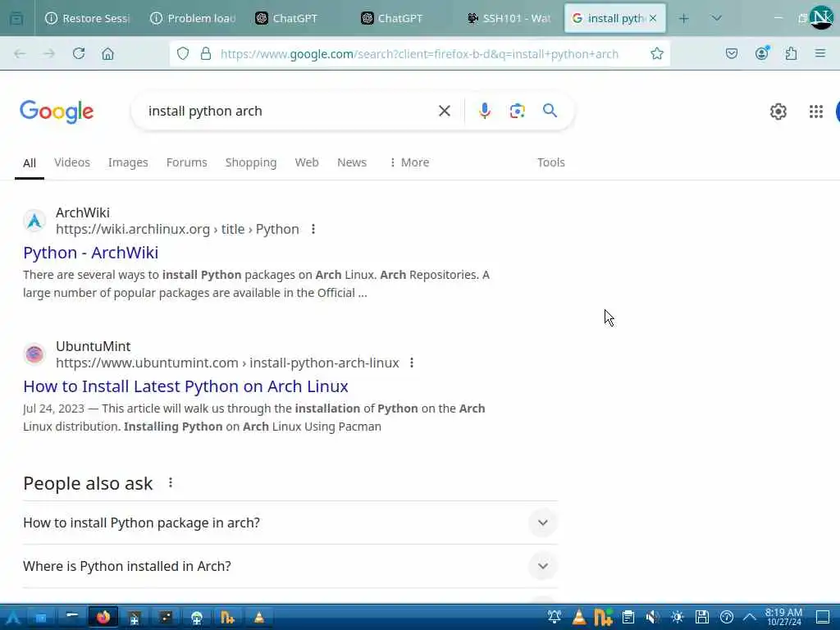This screenshot has height=630, width=840.
Task: Open Firefox from the taskbar
Action: 103,617
